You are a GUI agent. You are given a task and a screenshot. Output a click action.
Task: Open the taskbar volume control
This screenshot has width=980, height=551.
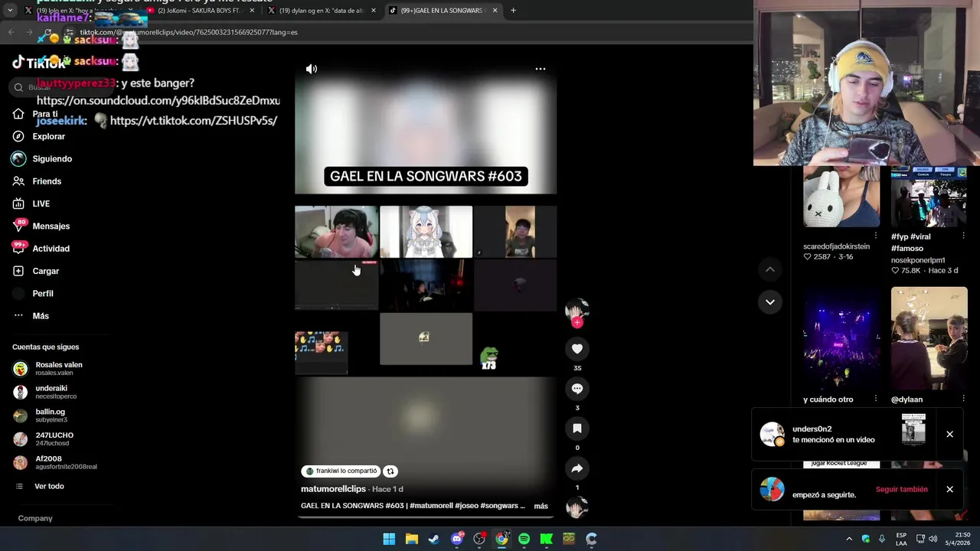[933, 539]
